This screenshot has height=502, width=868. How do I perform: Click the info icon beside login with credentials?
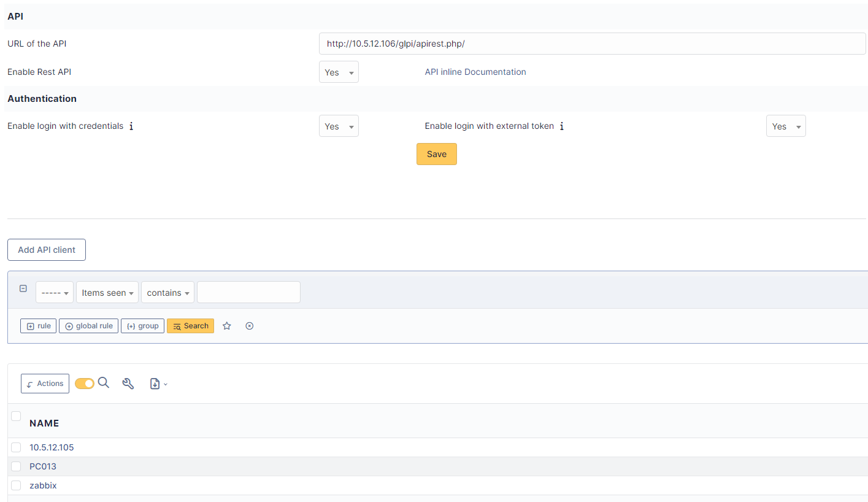[x=131, y=126]
